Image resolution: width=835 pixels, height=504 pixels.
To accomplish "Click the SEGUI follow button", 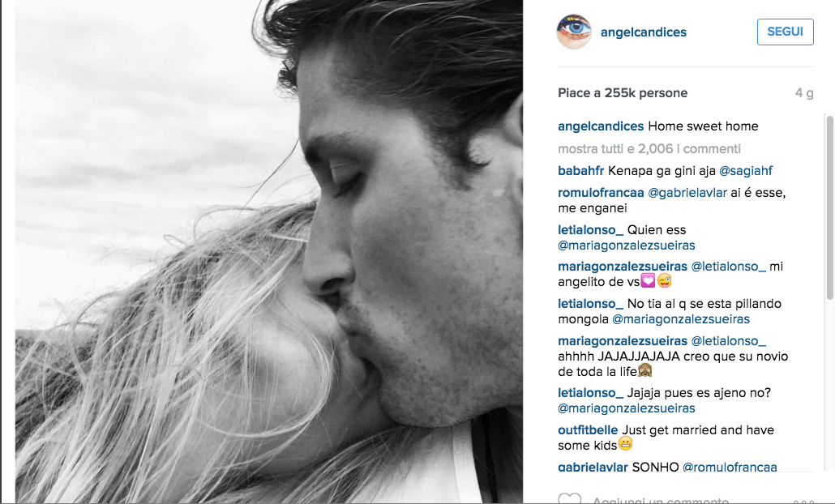I will pyautogui.click(x=785, y=32).
